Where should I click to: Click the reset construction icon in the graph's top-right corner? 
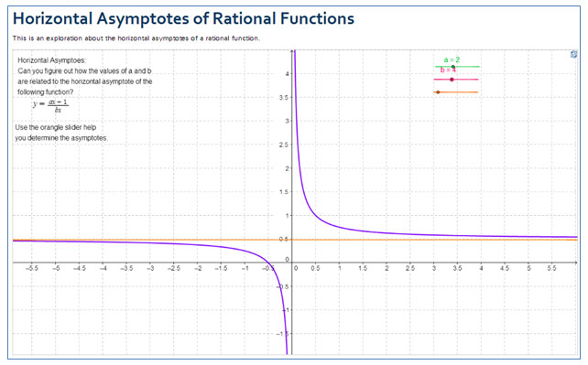click(573, 54)
